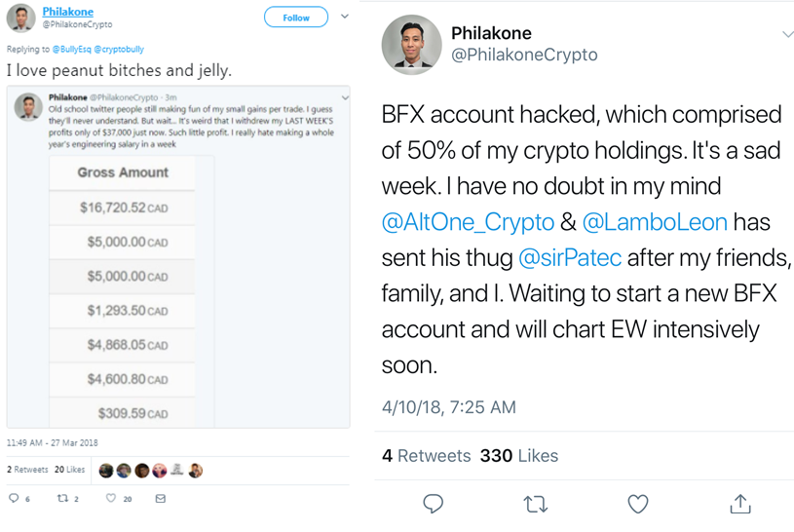View the left tweet's 20 Likes list
This screenshot has width=794, height=532.
[x=69, y=470]
